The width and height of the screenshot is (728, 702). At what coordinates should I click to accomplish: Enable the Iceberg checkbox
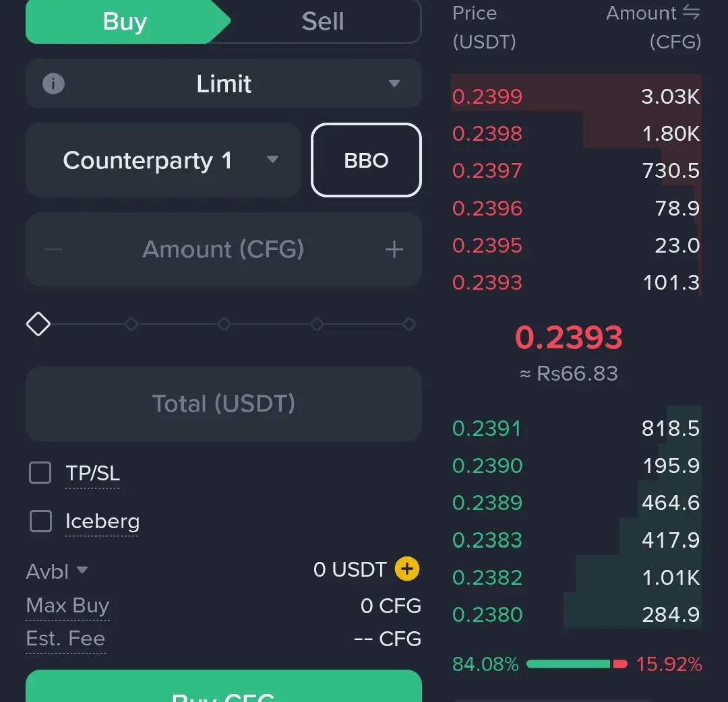pyautogui.click(x=40, y=521)
